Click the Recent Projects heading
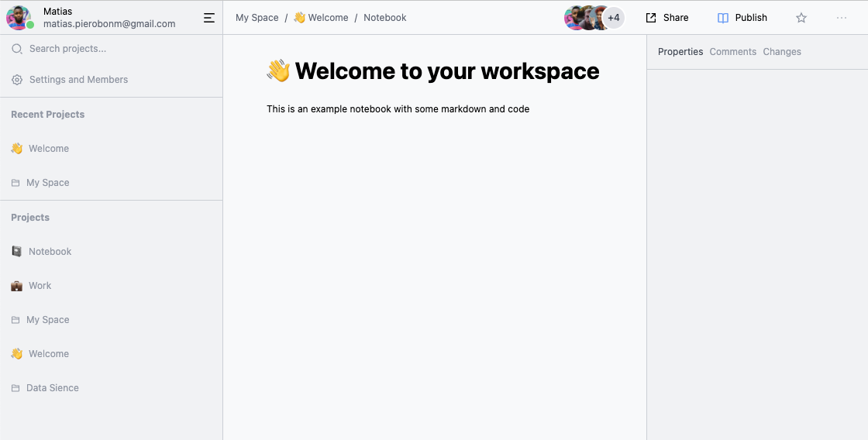Screen dimensions: 868x440 click(x=47, y=115)
